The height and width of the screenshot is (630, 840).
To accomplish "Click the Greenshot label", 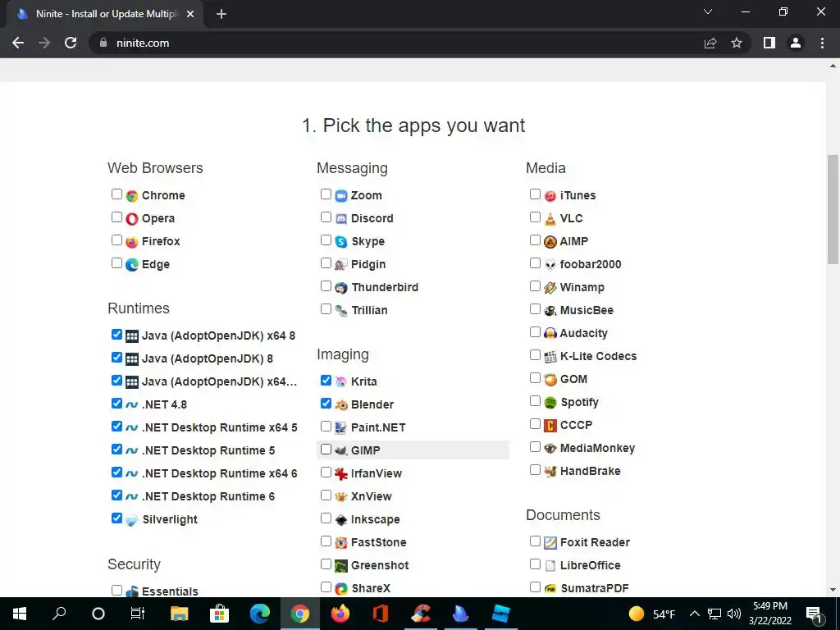I will pyautogui.click(x=380, y=565).
